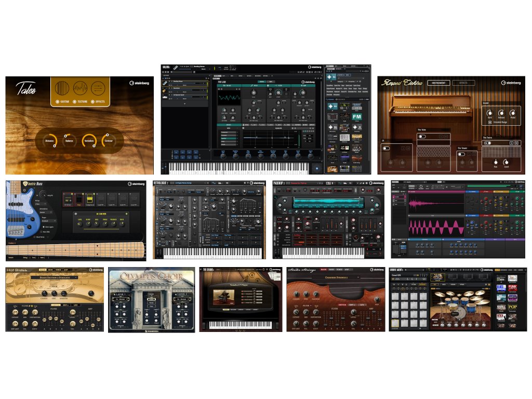
Task: Click the Dark knob in Amped Elektra Sound
Action: click(x=489, y=113)
